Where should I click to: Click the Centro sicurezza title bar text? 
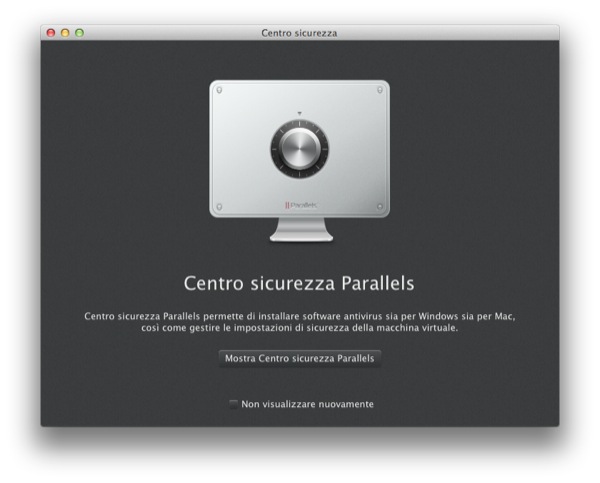pyautogui.click(x=299, y=33)
